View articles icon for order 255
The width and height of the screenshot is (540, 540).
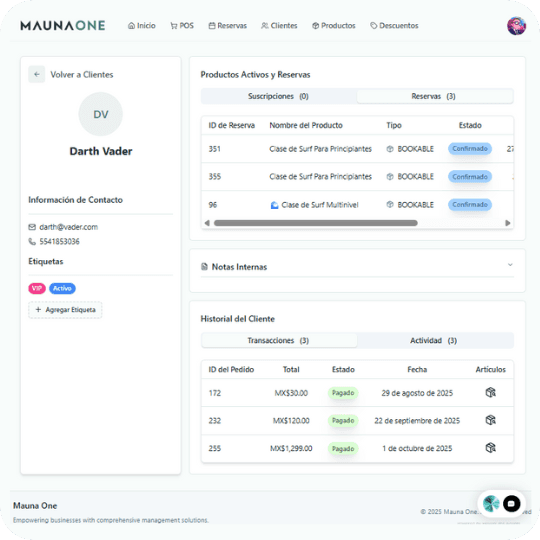click(x=490, y=448)
